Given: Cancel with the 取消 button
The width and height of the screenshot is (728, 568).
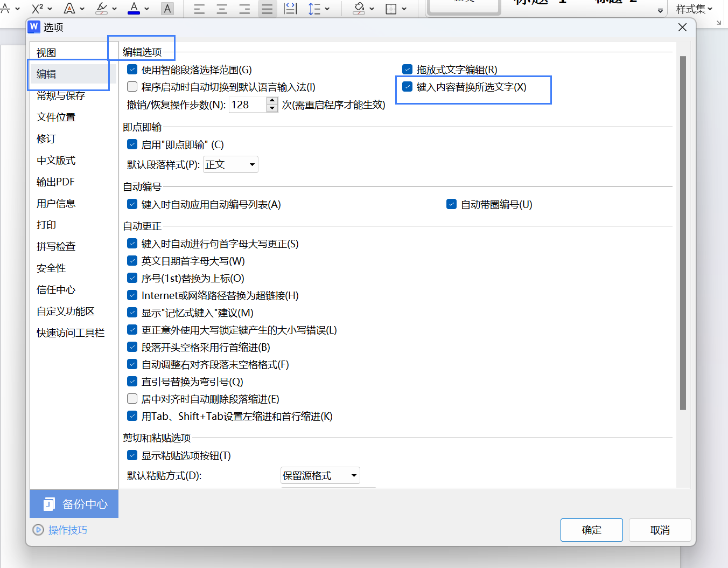Looking at the screenshot, I should point(660,530).
